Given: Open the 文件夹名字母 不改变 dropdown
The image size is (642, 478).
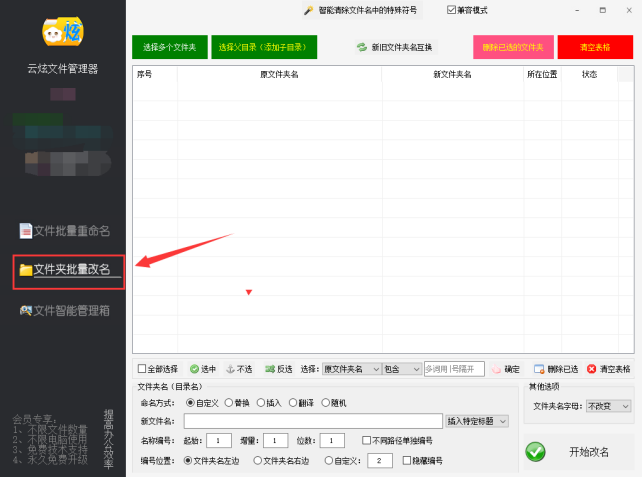Looking at the screenshot, I should coord(608,406).
